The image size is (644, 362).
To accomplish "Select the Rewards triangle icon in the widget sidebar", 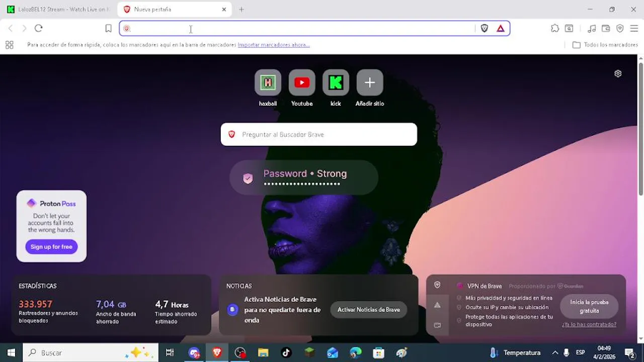I will 437,305.
